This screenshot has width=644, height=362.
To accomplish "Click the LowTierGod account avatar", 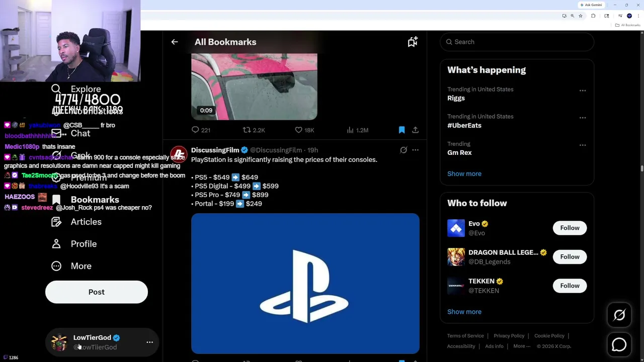I will (x=59, y=342).
